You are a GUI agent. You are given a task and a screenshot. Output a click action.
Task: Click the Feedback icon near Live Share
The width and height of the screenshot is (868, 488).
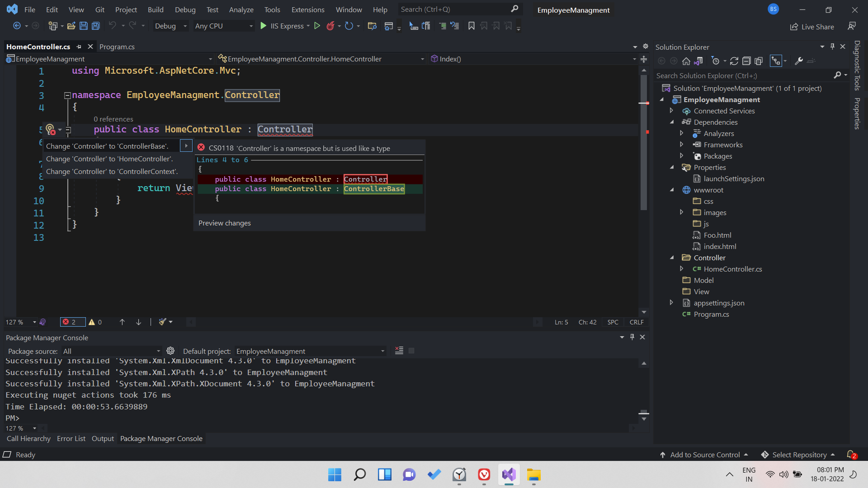tap(852, 26)
